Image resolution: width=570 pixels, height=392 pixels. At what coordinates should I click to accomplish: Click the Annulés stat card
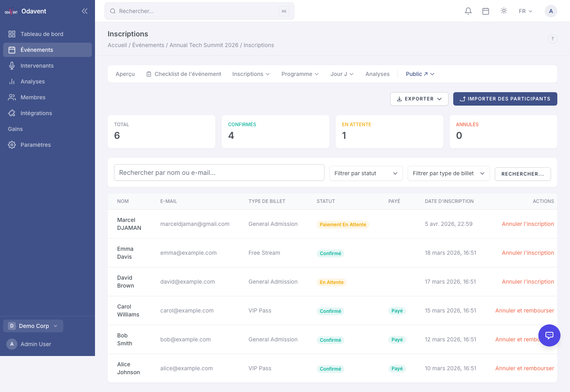coord(503,132)
